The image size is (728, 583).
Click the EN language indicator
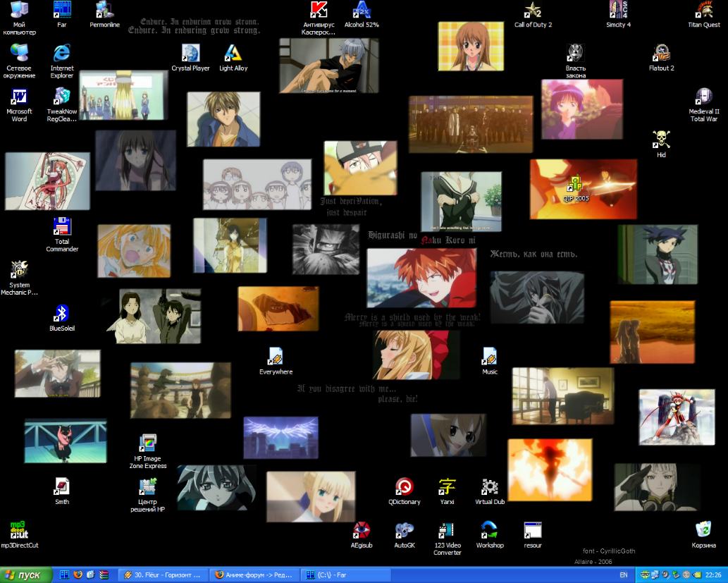(624, 575)
